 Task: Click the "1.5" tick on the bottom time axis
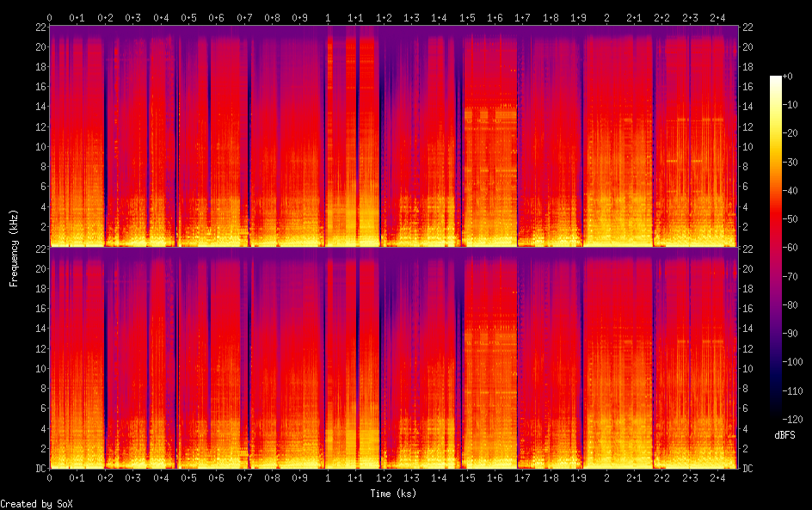(467, 478)
